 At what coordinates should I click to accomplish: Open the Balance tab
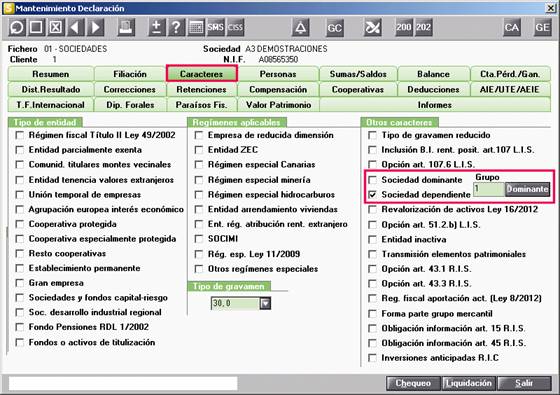pyautogui.click(x=434, y=74)
